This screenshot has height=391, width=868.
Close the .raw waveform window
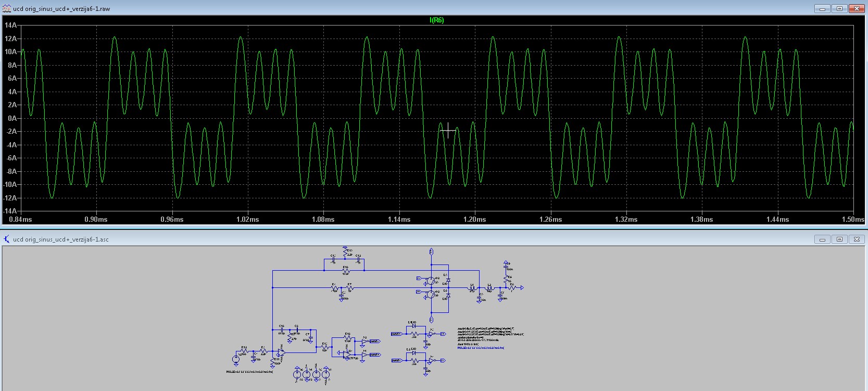click(x=857, y=8)
